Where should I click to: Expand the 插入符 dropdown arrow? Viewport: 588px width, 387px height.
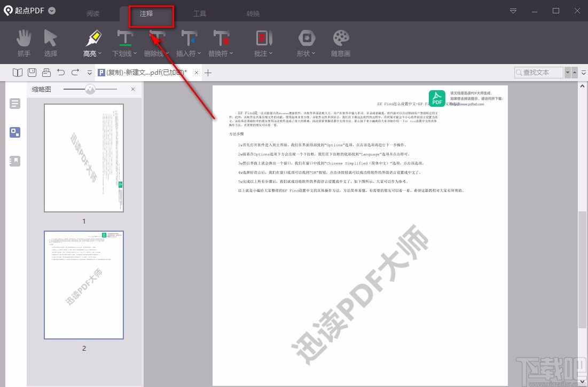199,53
